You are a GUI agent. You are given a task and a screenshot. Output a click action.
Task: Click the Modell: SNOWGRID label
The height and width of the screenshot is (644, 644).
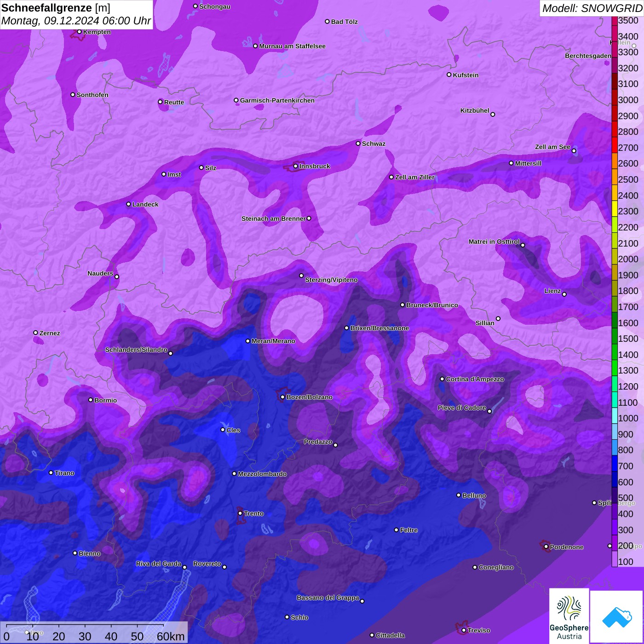(x=592, y=8)
